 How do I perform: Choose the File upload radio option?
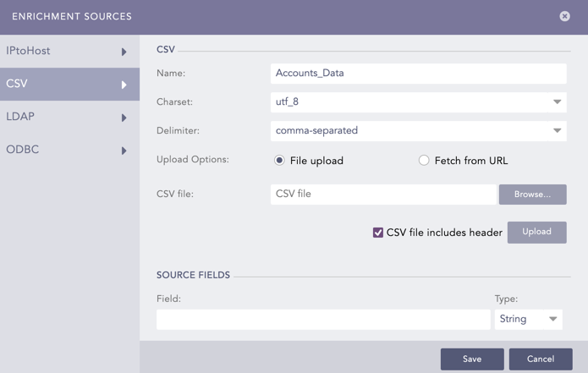click(279, 161)
